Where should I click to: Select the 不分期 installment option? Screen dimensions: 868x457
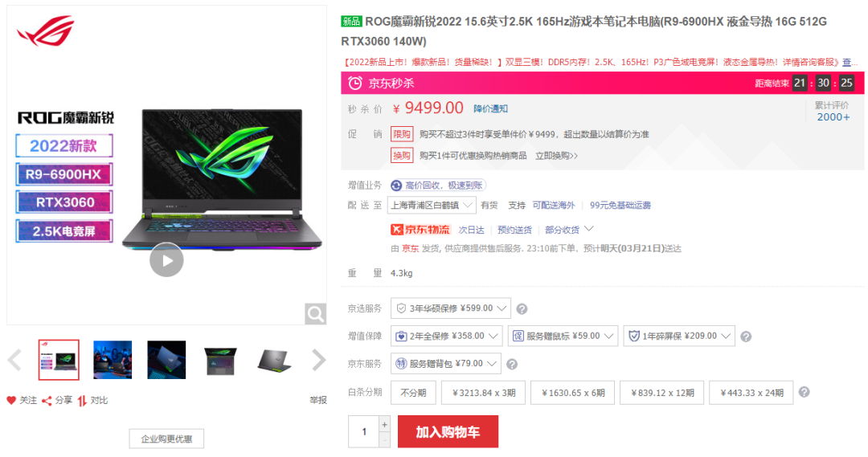[414, 393]
